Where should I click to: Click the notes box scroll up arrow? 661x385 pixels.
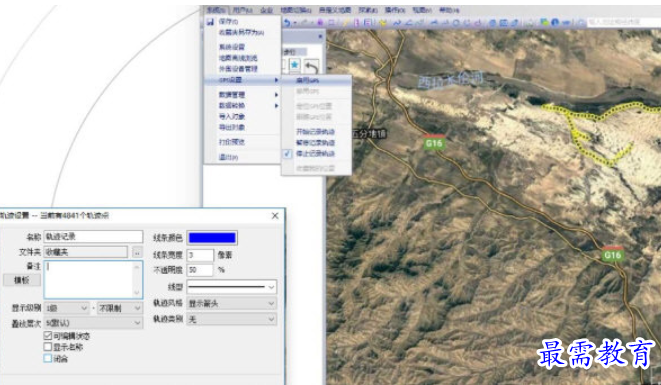point(137,267)
